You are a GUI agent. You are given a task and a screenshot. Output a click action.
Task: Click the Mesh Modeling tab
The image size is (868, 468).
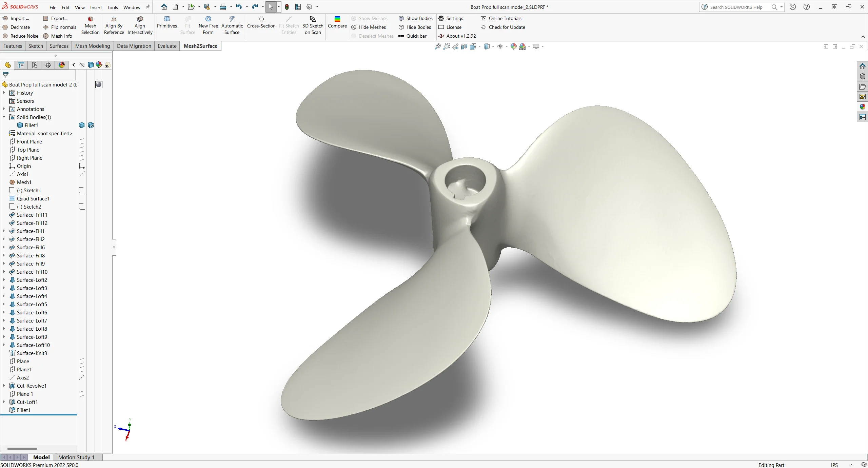tap(93, 45)
